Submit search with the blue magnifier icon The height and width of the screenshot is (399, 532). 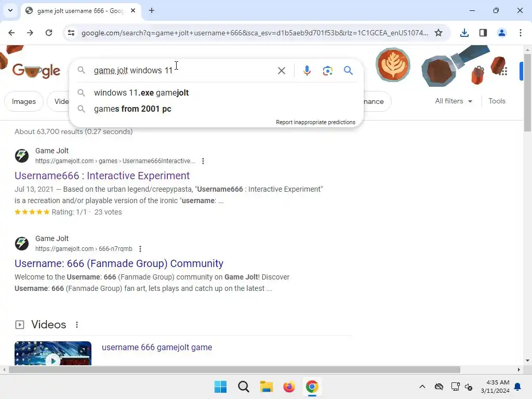coord(348,71)
